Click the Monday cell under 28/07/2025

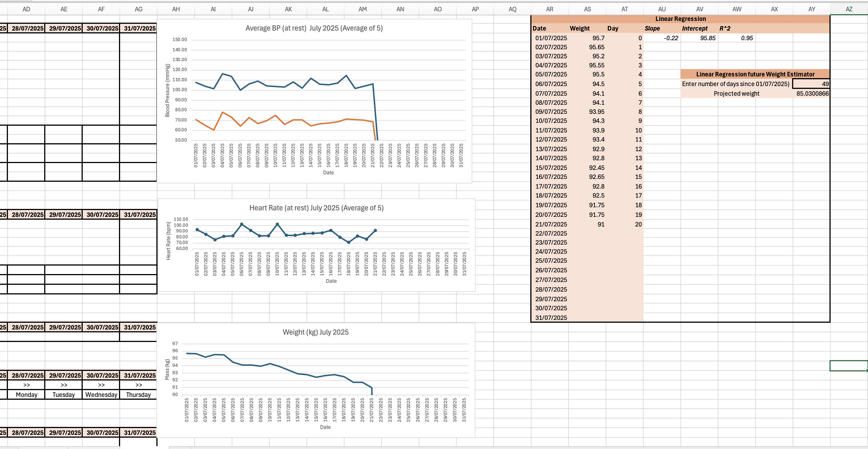(26, 394)
